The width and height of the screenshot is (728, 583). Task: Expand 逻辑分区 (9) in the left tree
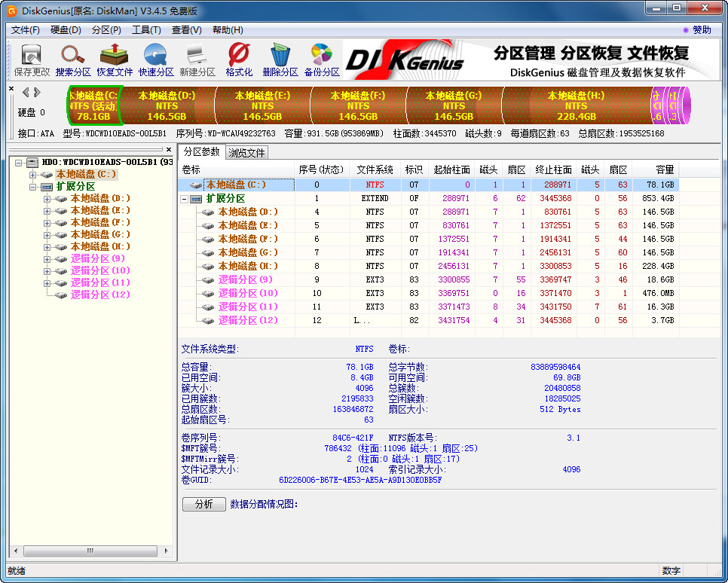point(47,259)
